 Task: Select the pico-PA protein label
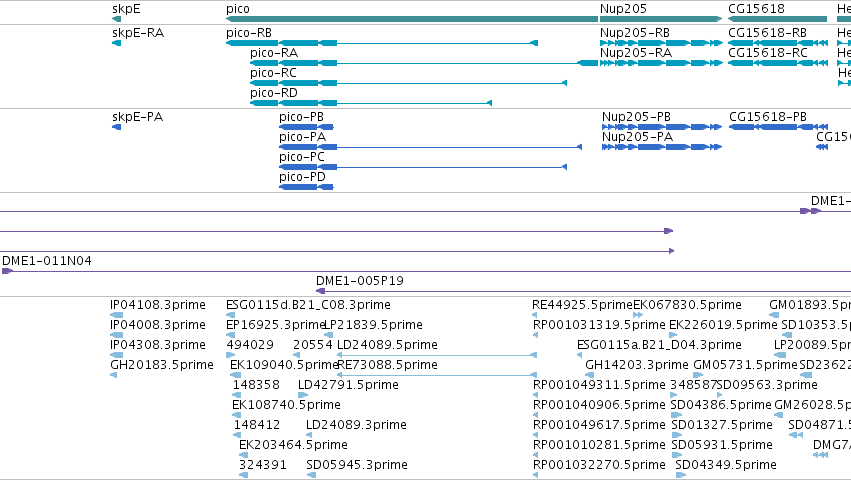click(302, 137)
